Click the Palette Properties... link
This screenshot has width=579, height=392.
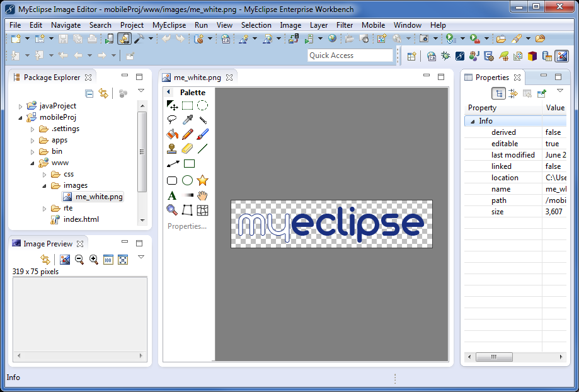[x=186, y=226]
